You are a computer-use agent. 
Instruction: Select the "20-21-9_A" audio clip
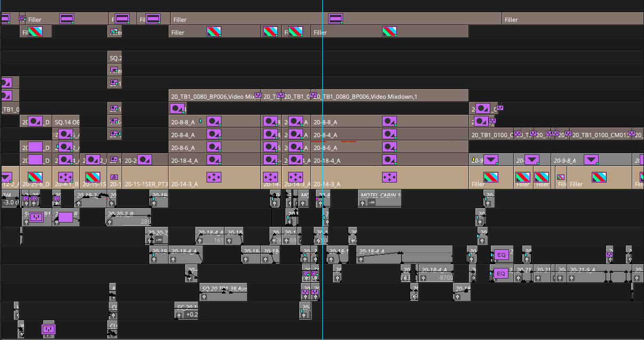click(x=599, y=273)
